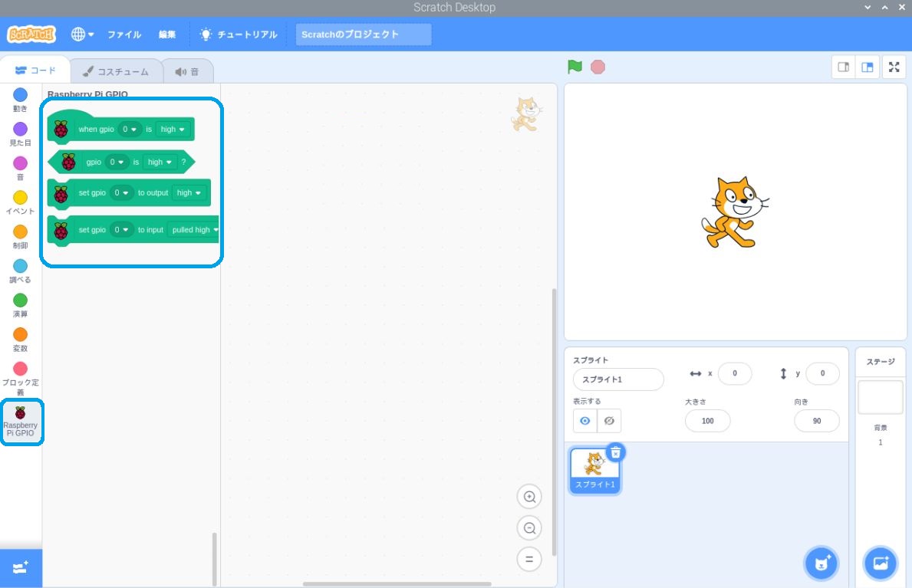This screenshot has height=588, width=912.
Task: Click the workspace horizontal scrollbar
Action: point(397,584)
